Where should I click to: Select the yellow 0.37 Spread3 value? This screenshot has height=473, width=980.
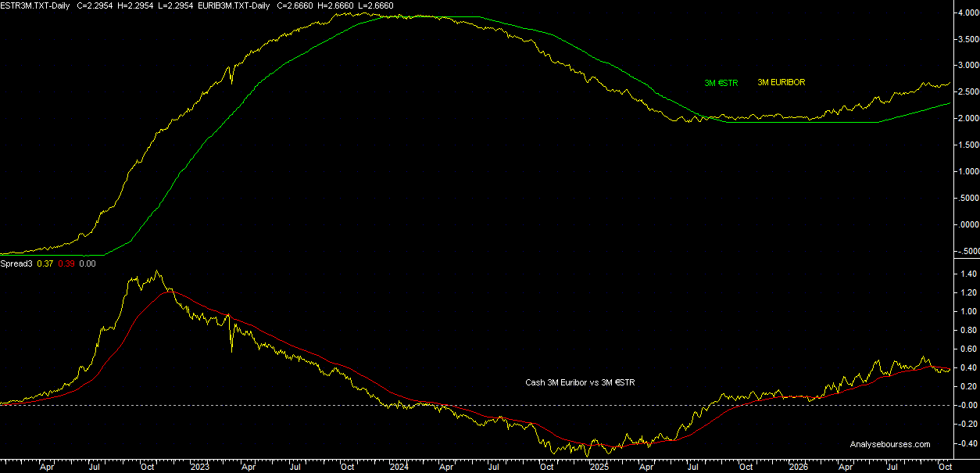45,263
